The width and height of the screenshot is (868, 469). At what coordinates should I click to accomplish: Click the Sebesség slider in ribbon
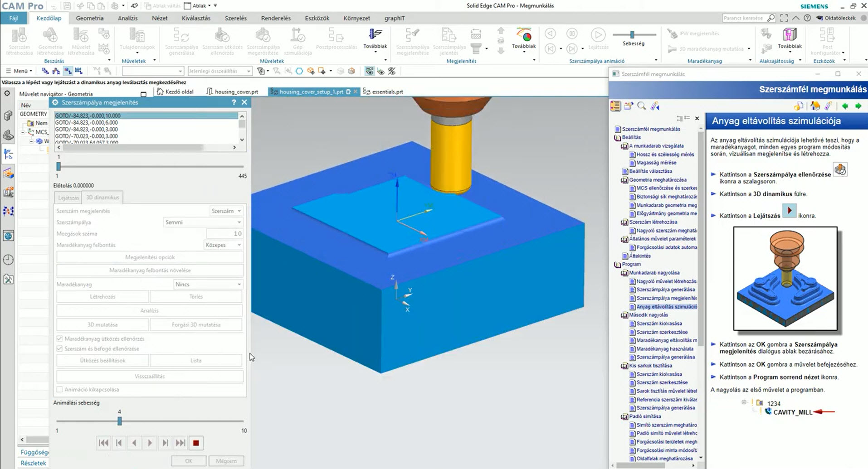pos(632,34)
